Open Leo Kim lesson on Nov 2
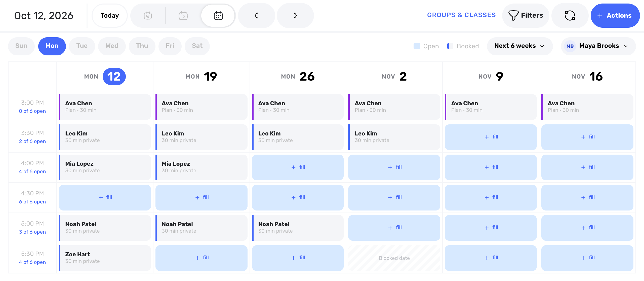644x281 pixels. (394, 137)
